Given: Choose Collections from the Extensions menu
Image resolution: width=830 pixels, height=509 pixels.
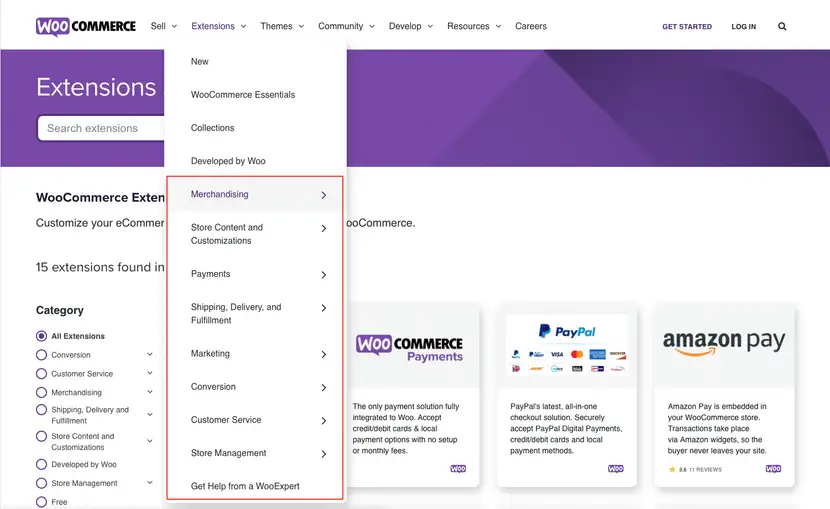Looking at the screenshot, I should pos(212,128).
